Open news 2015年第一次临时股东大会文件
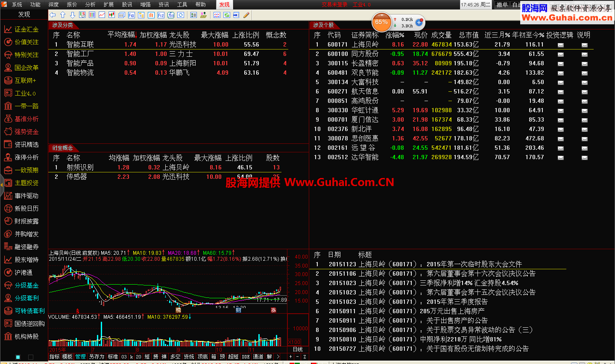Image resolution: width=615 pixels, height=364 pixels. click(x=474, y=265)
